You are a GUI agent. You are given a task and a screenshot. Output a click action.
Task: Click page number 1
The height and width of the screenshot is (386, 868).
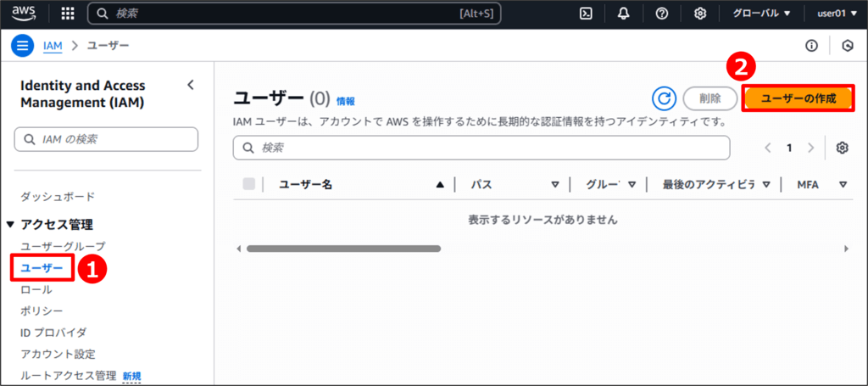tap(789, 148)
